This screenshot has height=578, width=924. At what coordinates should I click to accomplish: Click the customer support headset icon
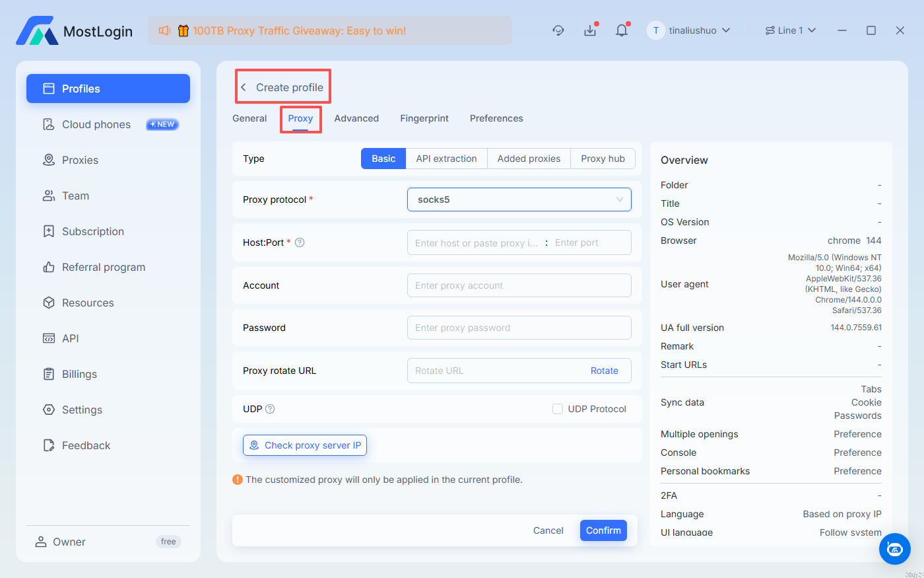pyautogui.click(x=558, y=30)
